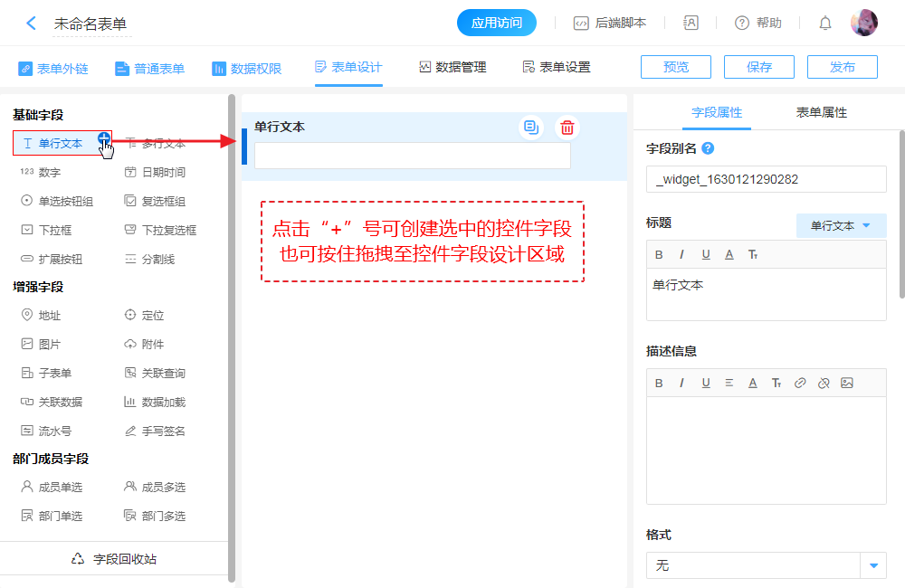This screenshot has height=588, width=905.
Task: Switch to the 表单属性 tab
Action: (821, 112)
